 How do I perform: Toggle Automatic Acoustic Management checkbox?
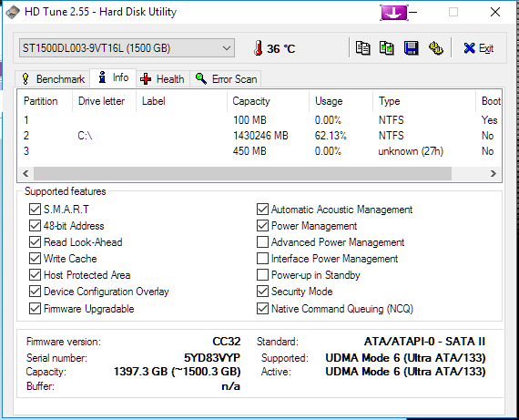coord(262,210)
